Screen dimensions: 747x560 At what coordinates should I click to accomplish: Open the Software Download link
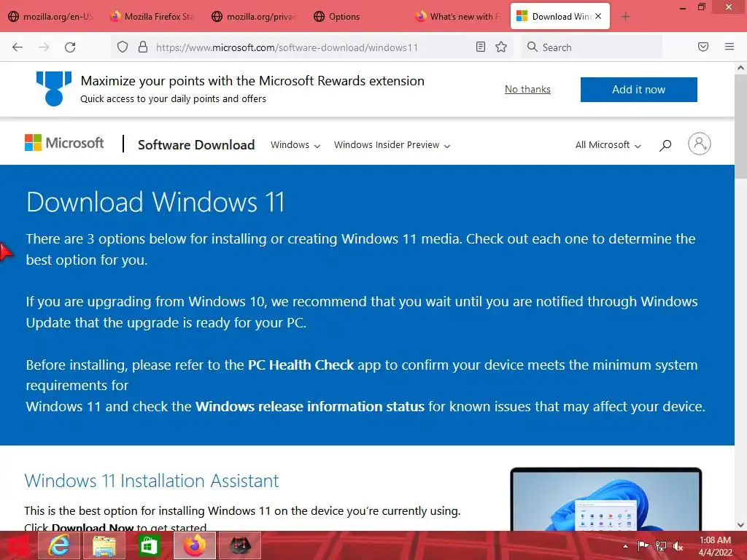(x=196, y=145)
